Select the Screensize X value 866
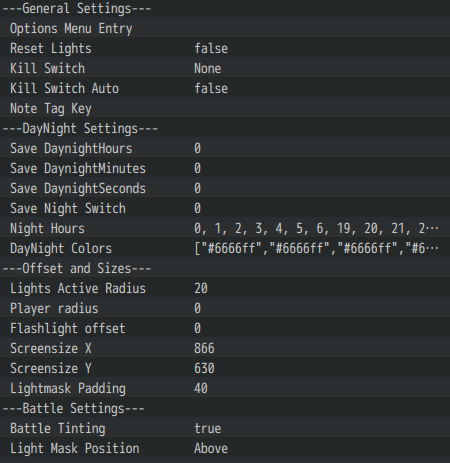 (x=204, y=349)
